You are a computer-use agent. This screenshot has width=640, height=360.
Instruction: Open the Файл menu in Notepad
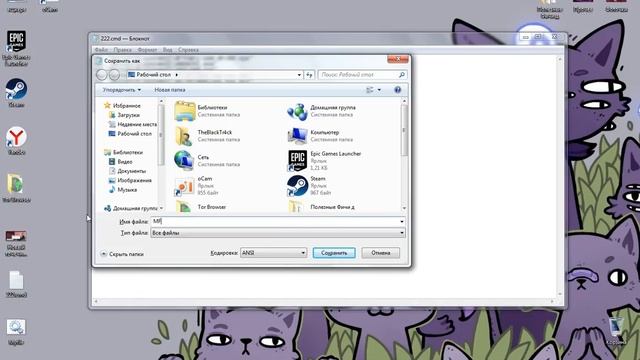coord(101,50)
